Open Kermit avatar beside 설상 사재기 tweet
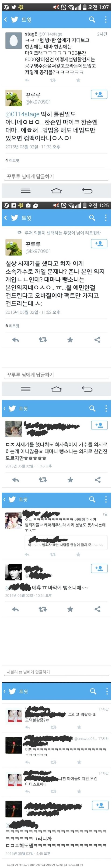The width and height of the screenshot is (112, 868). pos(14,247)
